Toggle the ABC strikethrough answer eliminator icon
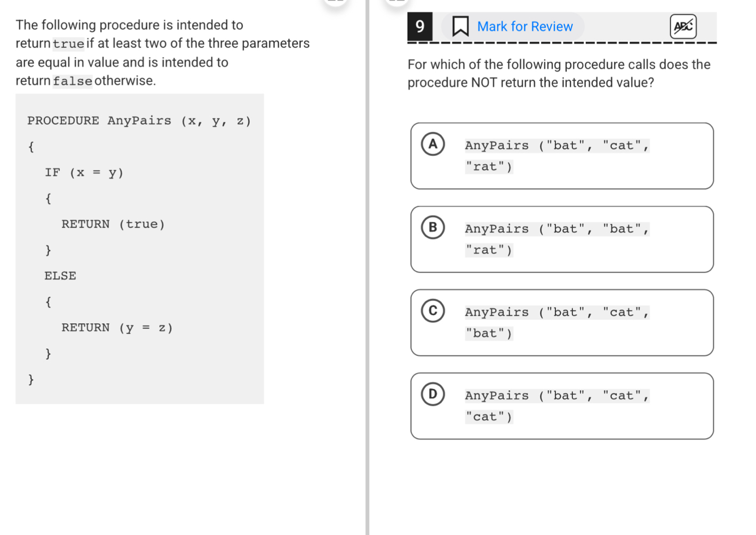 pos(683,26)
